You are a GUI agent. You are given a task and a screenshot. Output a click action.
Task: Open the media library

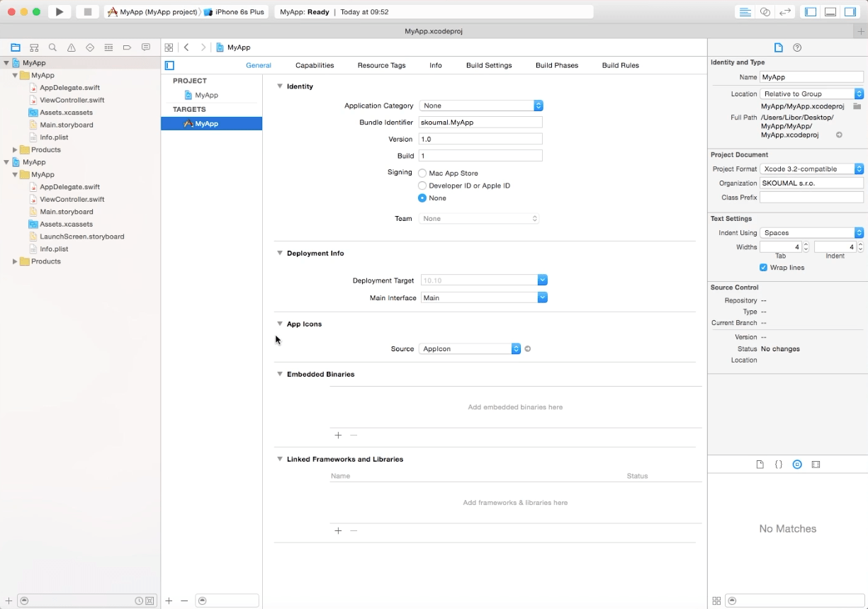click(816, 465)
